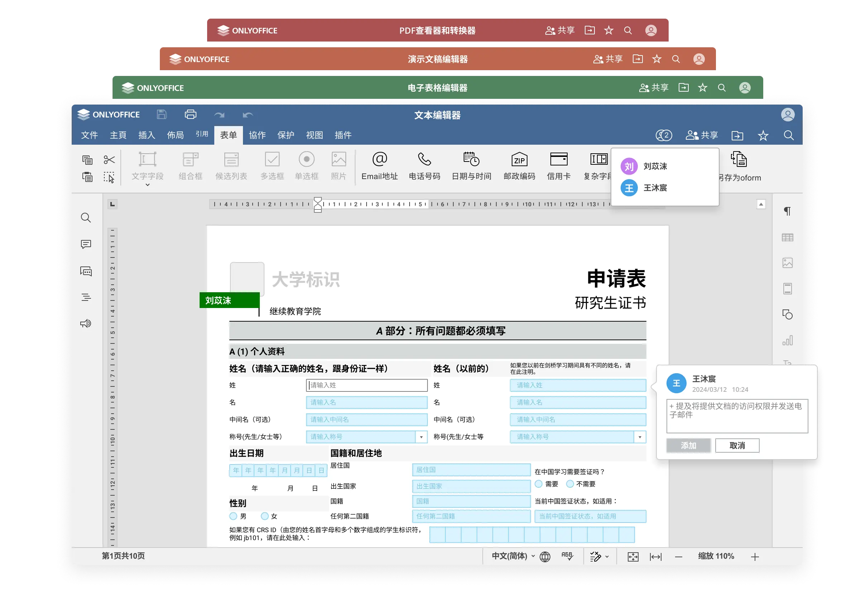Choose 需要 for visa requirement
The width and height of the screenshot is (860, 616).
(538, 484)
